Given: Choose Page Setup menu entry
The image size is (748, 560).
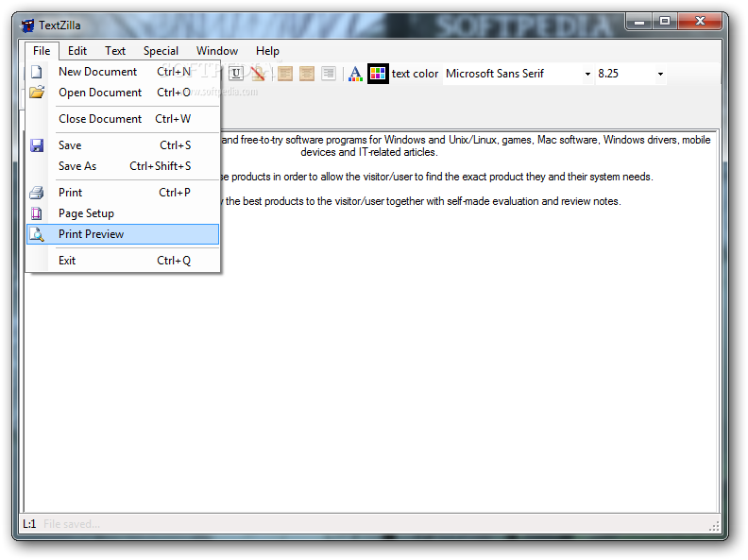Looking at the screenshot, I should pyautogui.click(x=123, y=213).
